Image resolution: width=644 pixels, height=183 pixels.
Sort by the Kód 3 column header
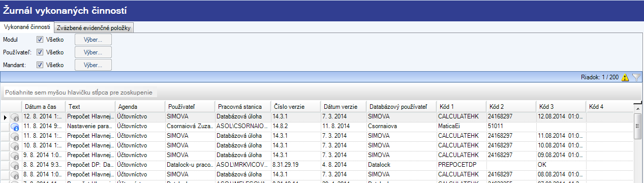coord(561,107)
